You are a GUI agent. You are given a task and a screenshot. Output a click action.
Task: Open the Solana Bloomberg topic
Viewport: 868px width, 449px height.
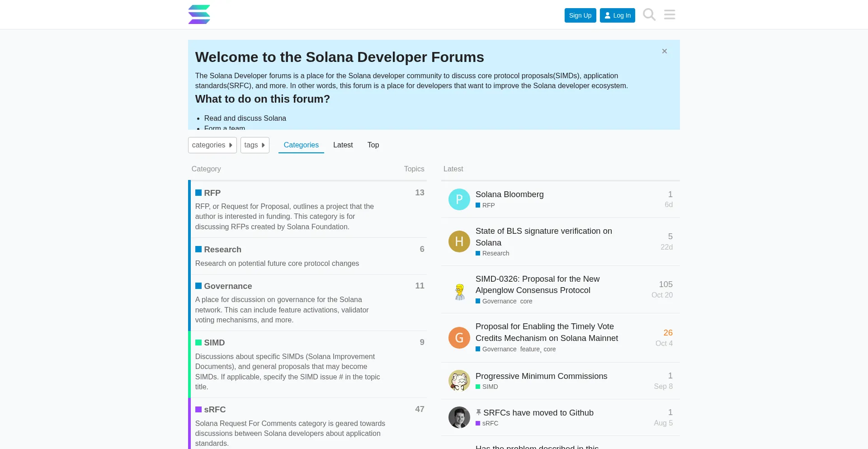(x=509, y=194)
